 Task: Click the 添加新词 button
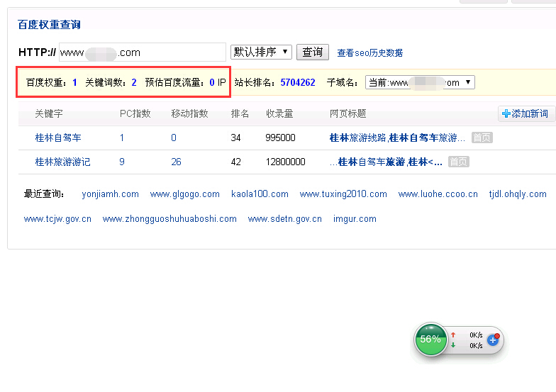[x=526, y=113]
